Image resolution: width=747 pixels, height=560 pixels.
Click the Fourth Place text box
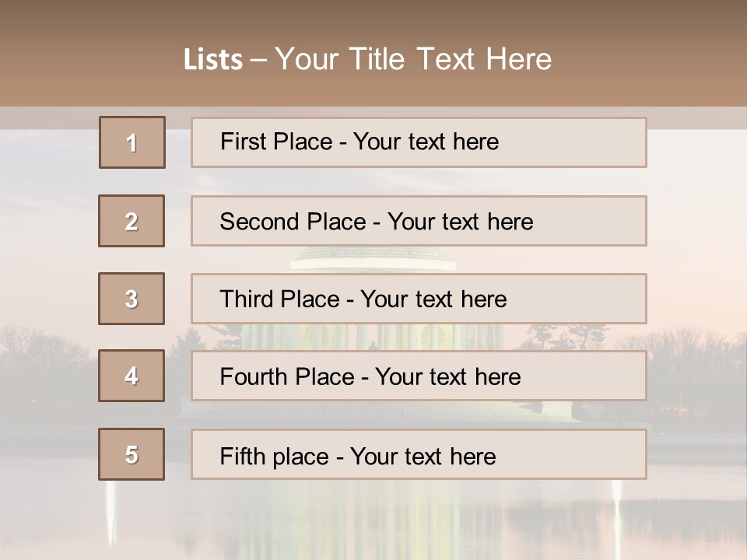[x=419, y=376]
